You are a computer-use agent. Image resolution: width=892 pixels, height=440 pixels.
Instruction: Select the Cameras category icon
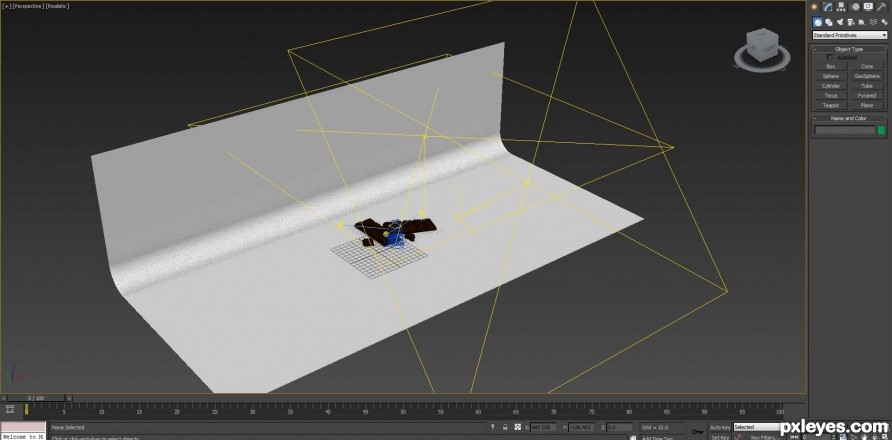pos(851,22)
